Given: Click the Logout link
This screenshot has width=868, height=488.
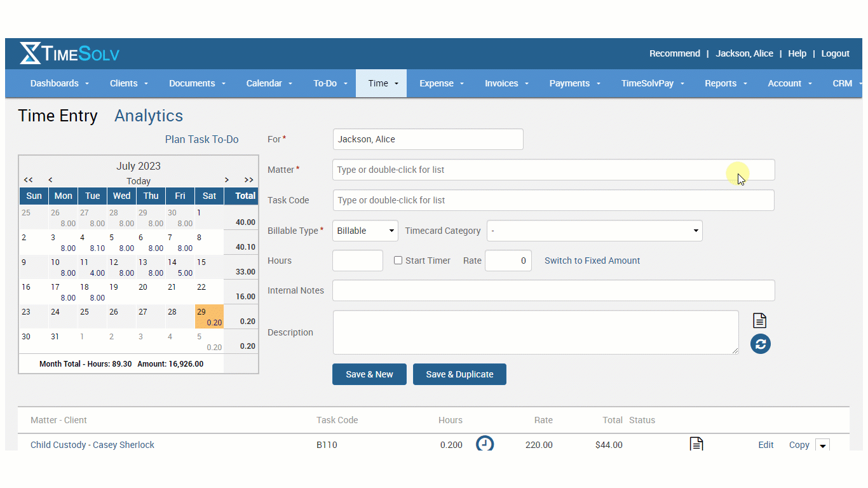Looking at the screenshot, I should pyautogui.click(x=835, y=53).
